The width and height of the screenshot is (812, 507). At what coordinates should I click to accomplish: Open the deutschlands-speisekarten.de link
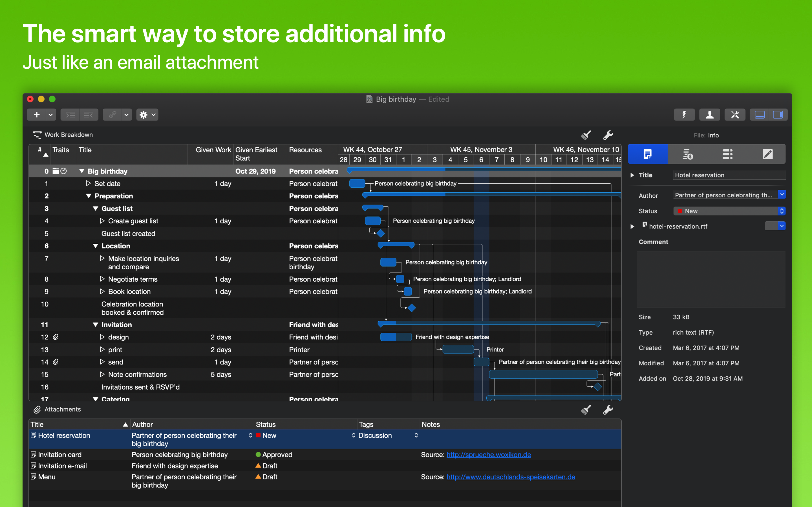(510, 477)
